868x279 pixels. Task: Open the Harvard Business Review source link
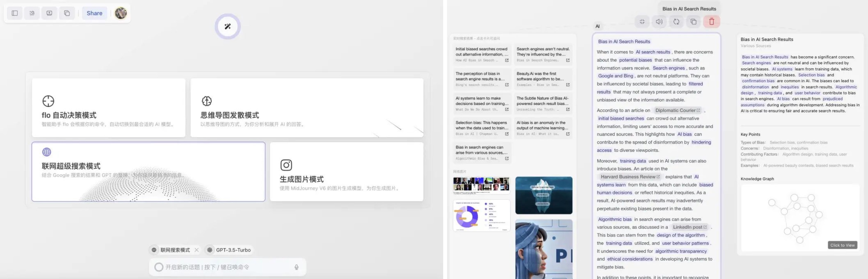(630, 177)
